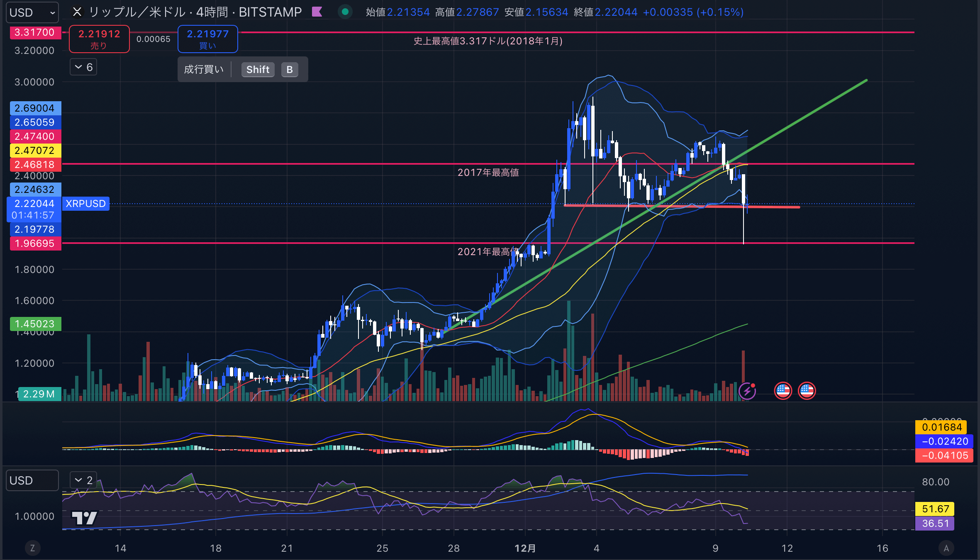Image resolution: width=980 pixels, height=560 pixels.
Task: Click the MACD value -0.02420 label
Action: point(944,441)
